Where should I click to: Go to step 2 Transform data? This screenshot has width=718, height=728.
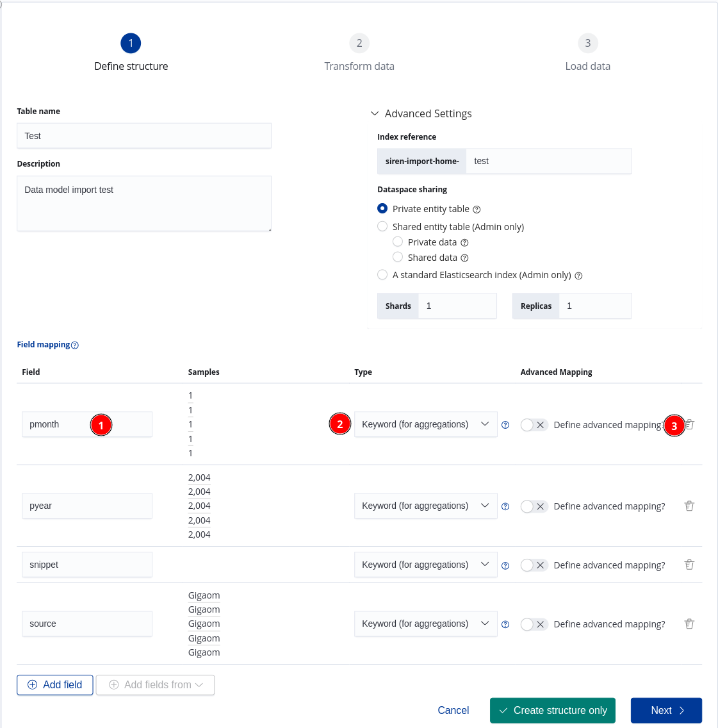[359, 44]
